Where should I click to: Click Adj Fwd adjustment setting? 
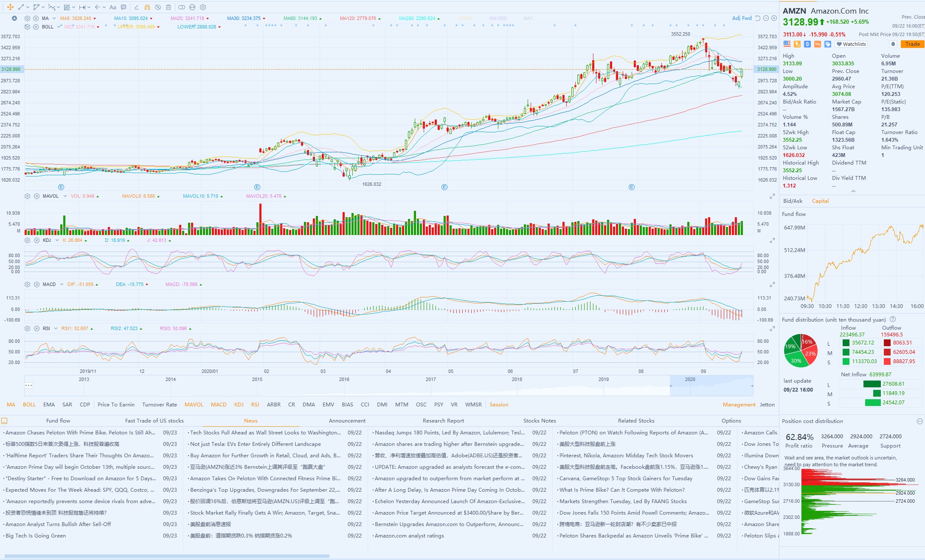pos(742,18)
